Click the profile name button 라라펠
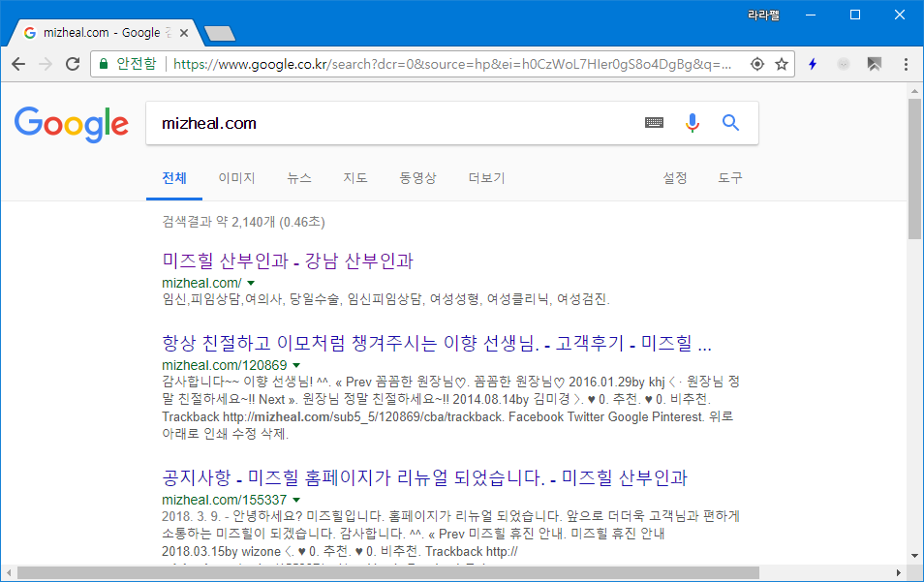This screenshot has width=924, height=582. 763,15
